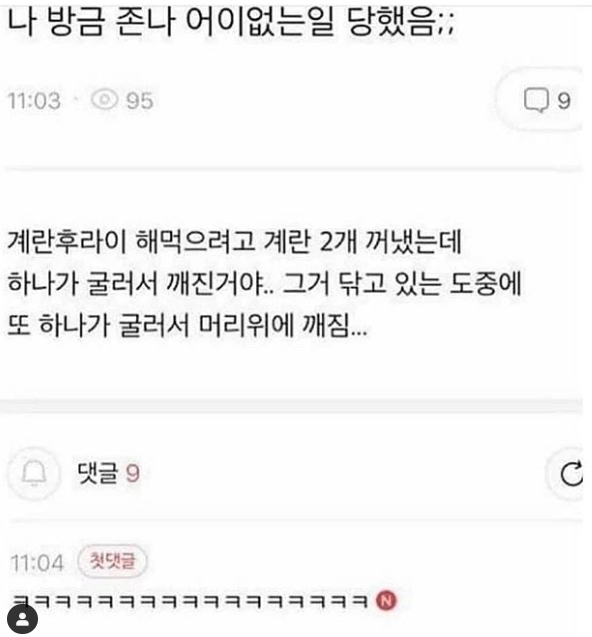The image size is (592, 637).
Task: Click the red 9 next to 댓글
Action: (132, 474)
